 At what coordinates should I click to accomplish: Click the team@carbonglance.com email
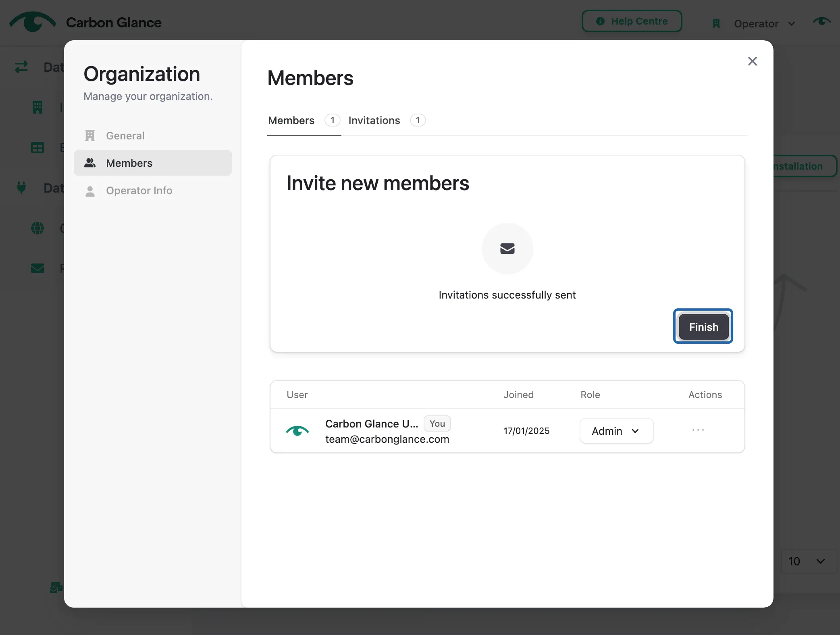pyautogui.click(x=387, y=439)
